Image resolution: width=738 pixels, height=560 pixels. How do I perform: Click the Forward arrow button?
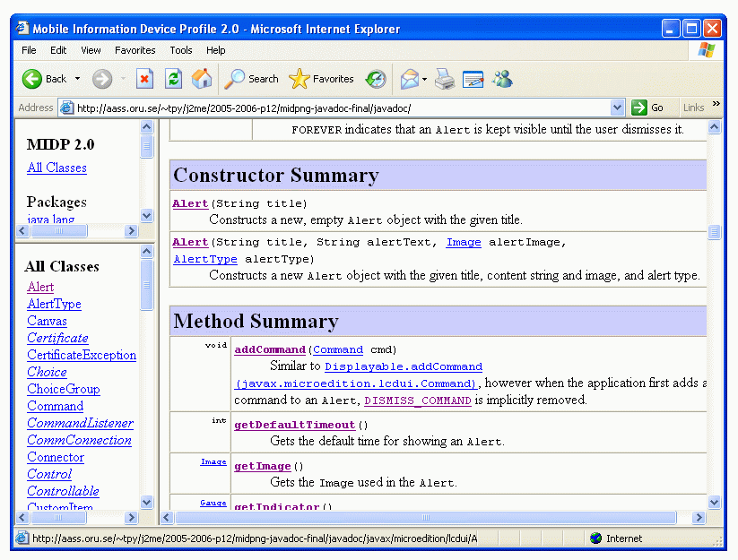pos(102,79)
